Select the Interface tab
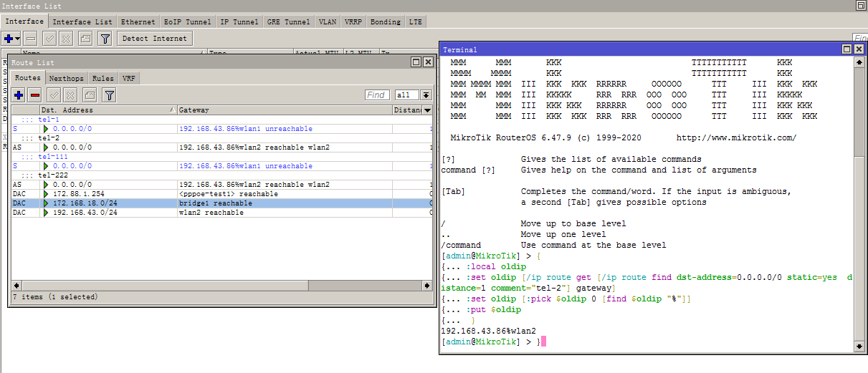The height and width of the screenshot is (373, 868). coord(24,21)
